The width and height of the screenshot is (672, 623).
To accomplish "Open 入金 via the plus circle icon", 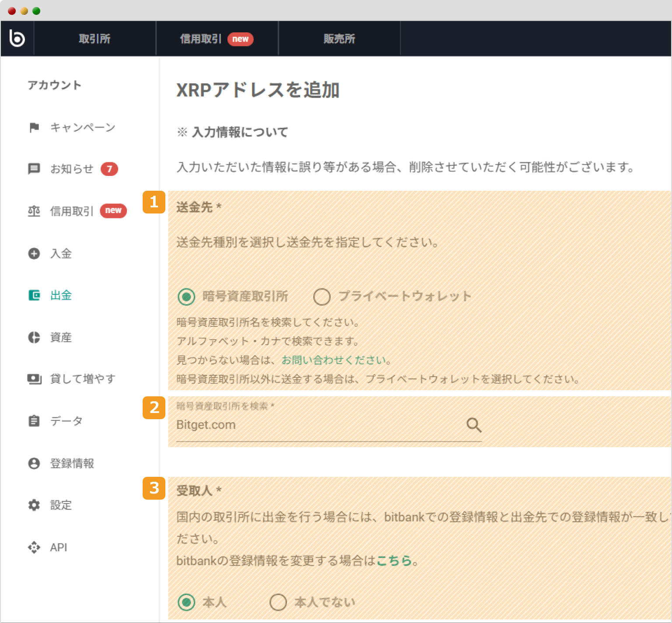I will [34, 253].
